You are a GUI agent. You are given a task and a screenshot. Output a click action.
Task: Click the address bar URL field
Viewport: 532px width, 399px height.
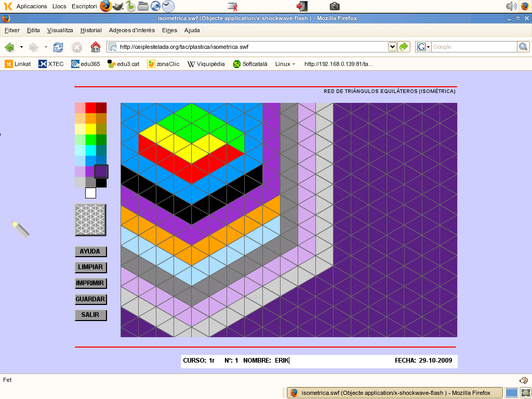pyautogui.click(x=252, y=47)
